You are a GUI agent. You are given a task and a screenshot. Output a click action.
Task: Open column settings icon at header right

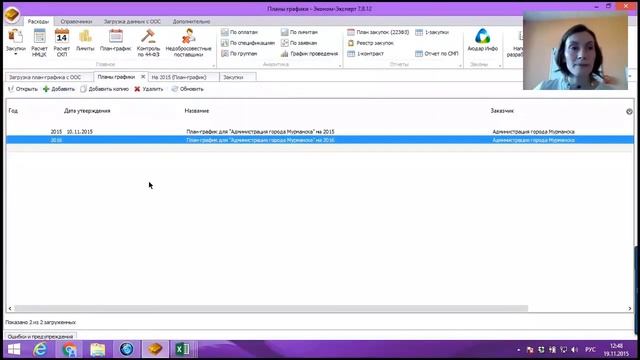[x=629, y=111]
